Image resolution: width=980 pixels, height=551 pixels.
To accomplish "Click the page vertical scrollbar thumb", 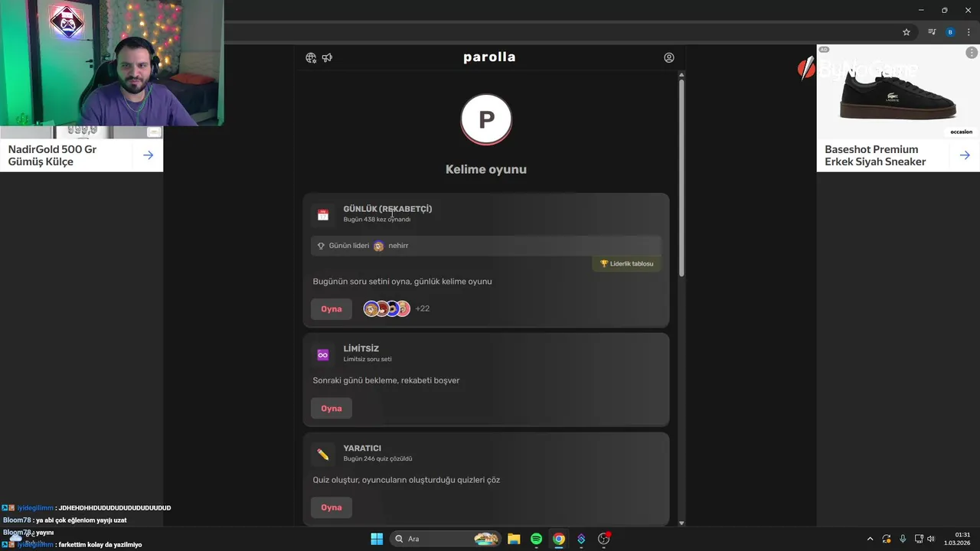I will tap(681, 178).
